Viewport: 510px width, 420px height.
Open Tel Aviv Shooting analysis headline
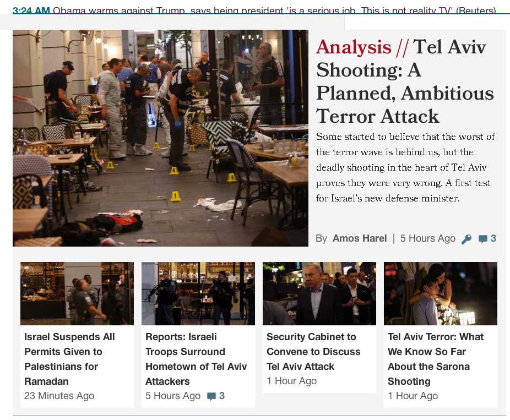pos(405,81)
